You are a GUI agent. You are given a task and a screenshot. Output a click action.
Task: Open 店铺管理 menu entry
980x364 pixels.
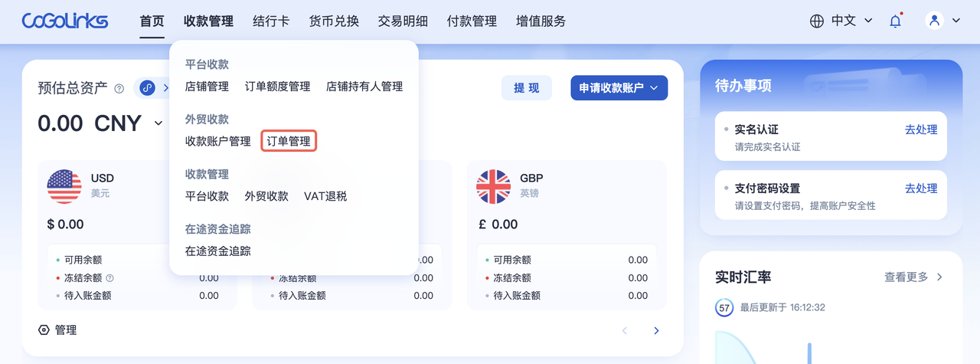[207, 87]
